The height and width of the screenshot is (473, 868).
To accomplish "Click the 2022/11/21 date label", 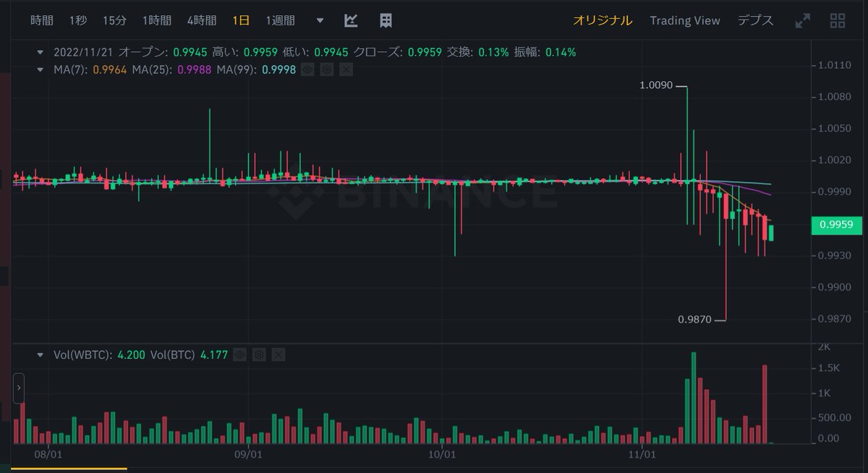I will [x=83, y=52].
